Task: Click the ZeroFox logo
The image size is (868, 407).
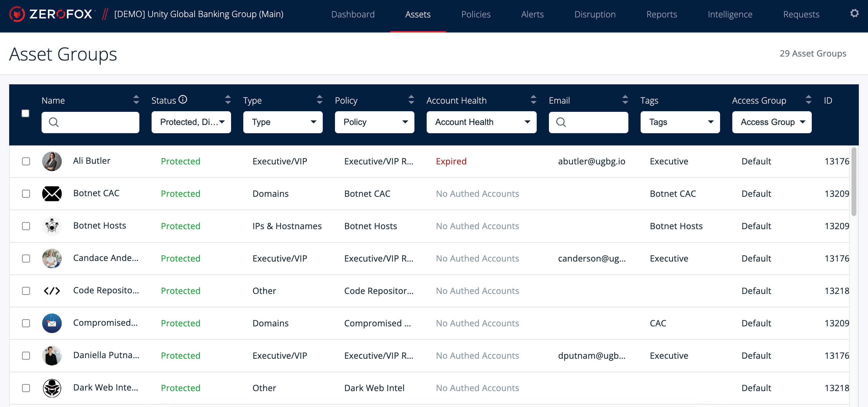Action: click(51, 14)
